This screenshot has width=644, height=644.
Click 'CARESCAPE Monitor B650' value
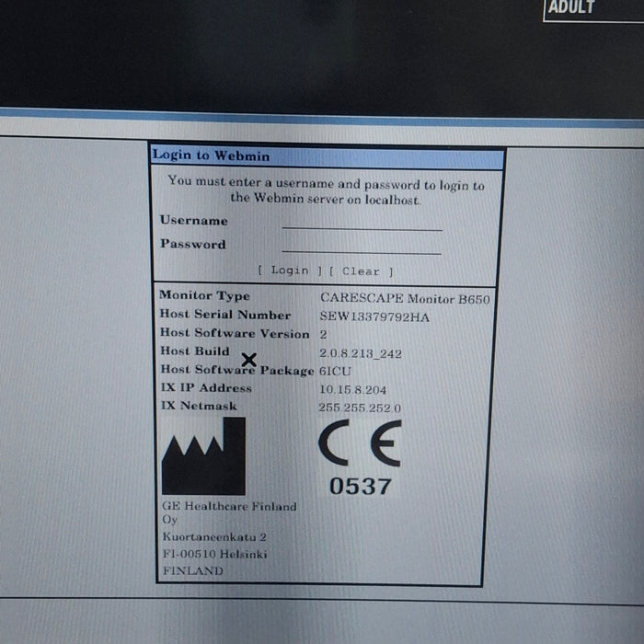click(405, 299)
